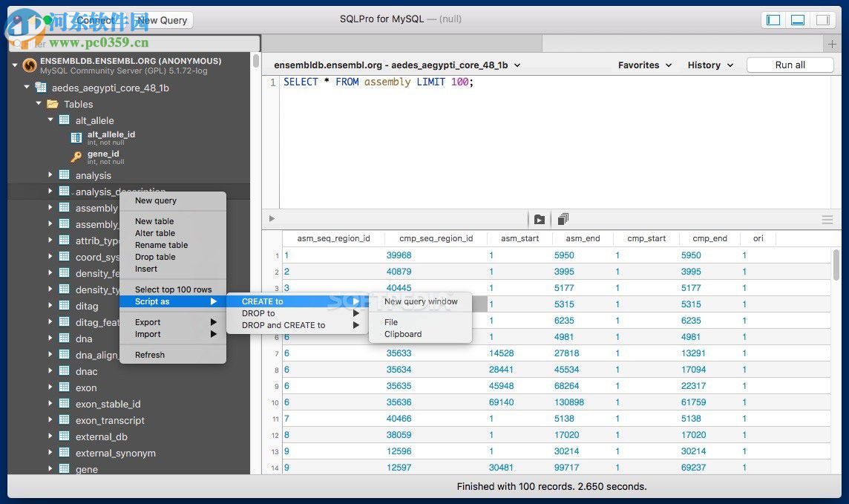Open the results options hamburger icon
849x504 pixels.
tap(826, 219)
